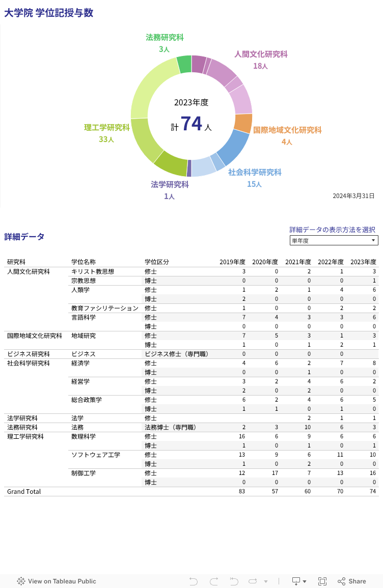Click 法務博士（専門職） cell
This screenshot has width=383, height=588.
[171, 427]
